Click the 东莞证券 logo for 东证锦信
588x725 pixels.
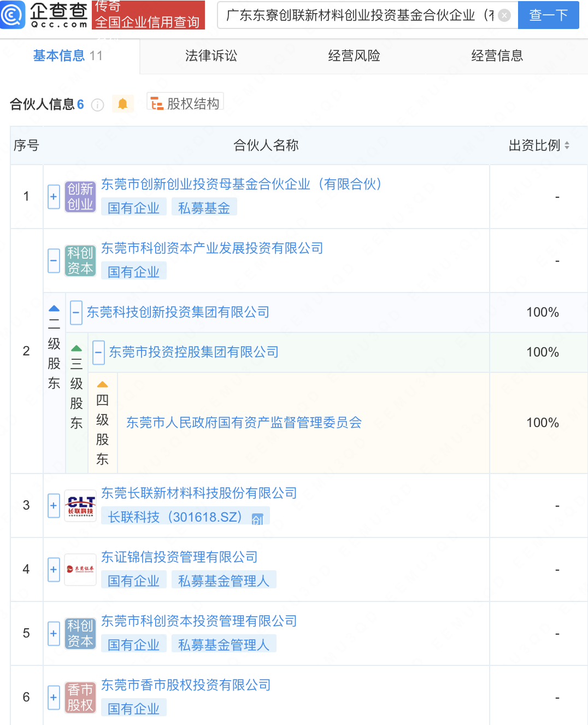point(80,569)
